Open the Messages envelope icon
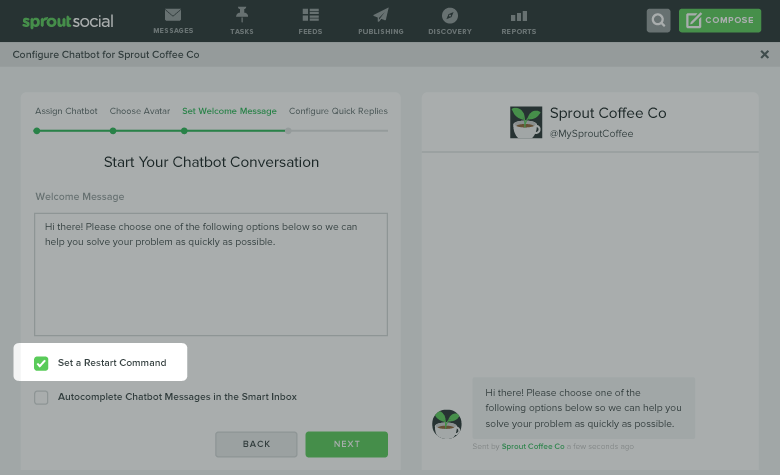The width and height of the screenshot is (780, 475). pos(173,15)
